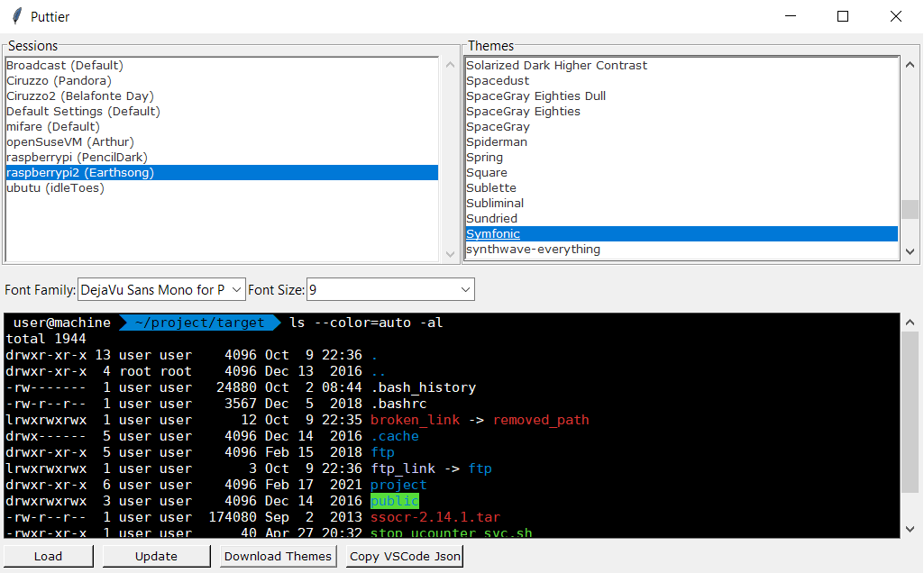924x573 pixels.
Task: Select the Square theme
Action: pos(682,173)
